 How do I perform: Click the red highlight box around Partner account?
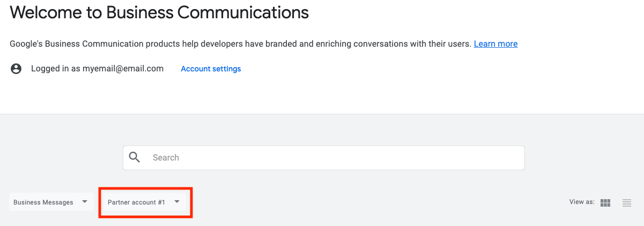(145, 189)
